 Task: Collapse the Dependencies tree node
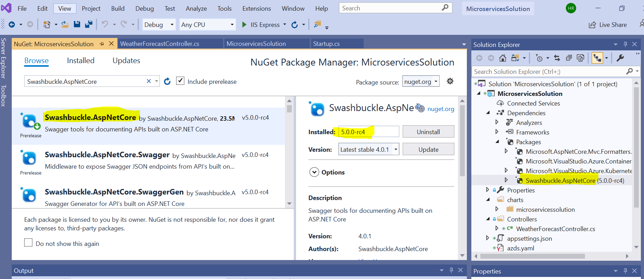[488, 113]
